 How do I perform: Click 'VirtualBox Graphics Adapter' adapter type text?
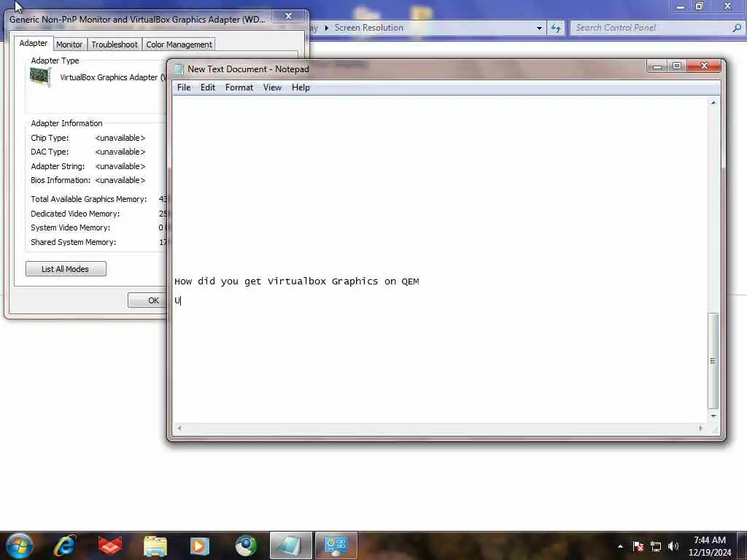tap(113, 77)
